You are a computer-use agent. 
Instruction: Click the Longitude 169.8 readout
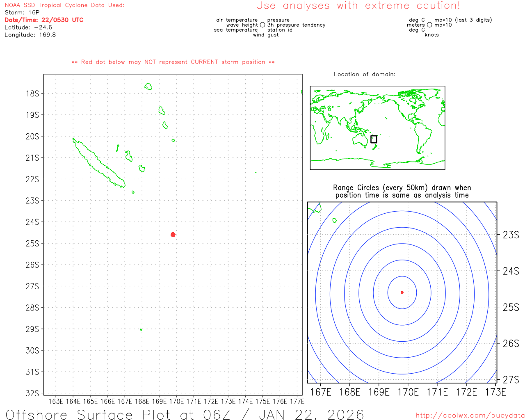[30, 34]
